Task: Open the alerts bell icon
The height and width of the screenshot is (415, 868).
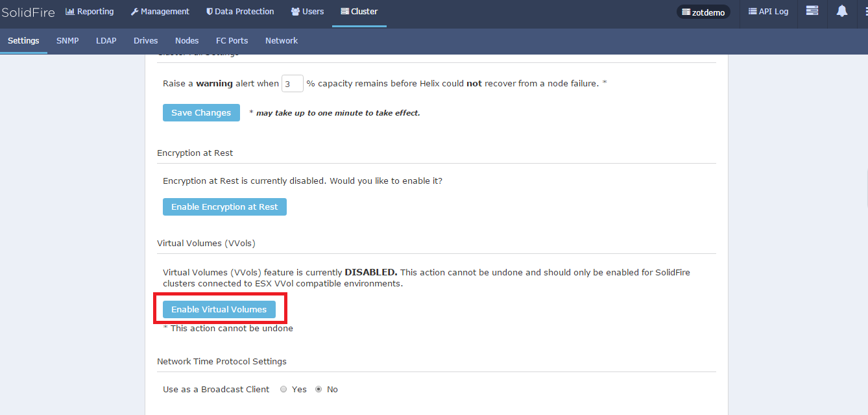Action: point(842,11)
